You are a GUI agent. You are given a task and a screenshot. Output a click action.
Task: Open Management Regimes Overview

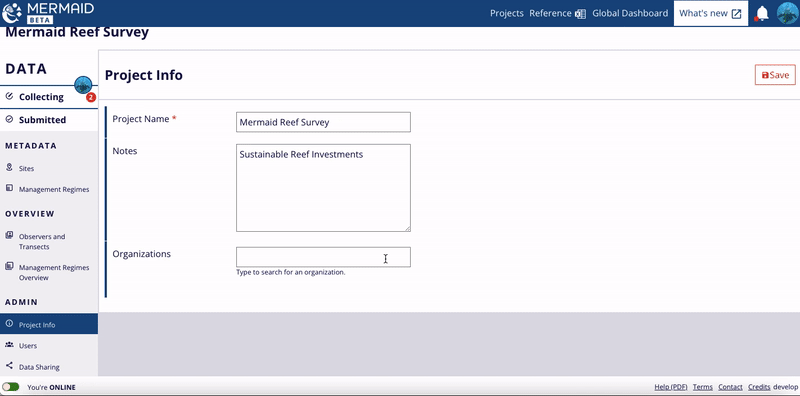point(54,273)
